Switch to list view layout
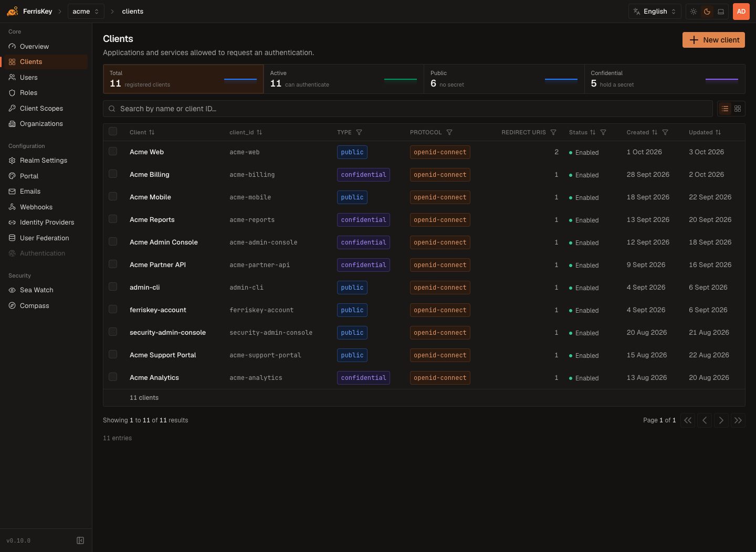Screen dimensions: 756x552 (x=725, y=109)
